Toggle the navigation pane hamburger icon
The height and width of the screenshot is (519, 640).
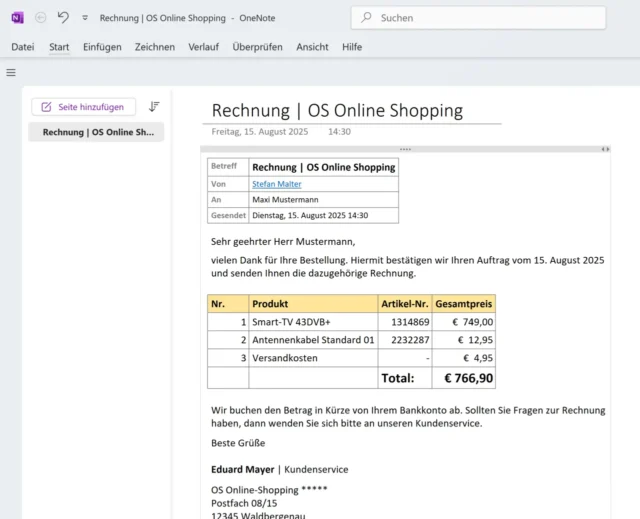pyautogui.click(x=11, y=72)
